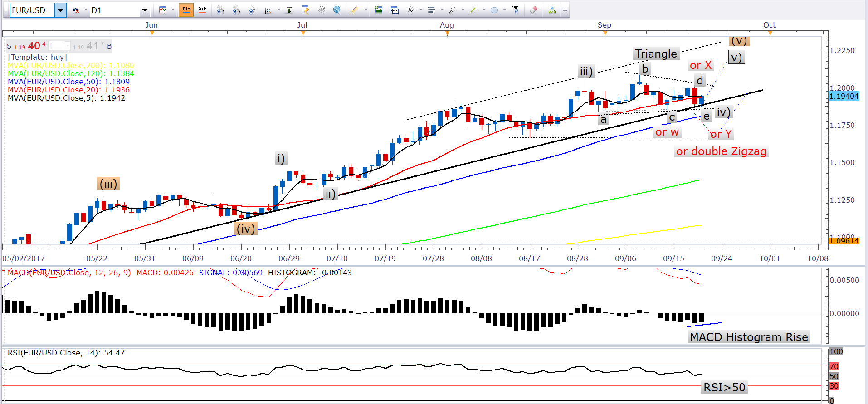This screenshot has width=868, height=404.
Task: Open the chart type dropdown arrow
Action: click(x=173, y=10)
